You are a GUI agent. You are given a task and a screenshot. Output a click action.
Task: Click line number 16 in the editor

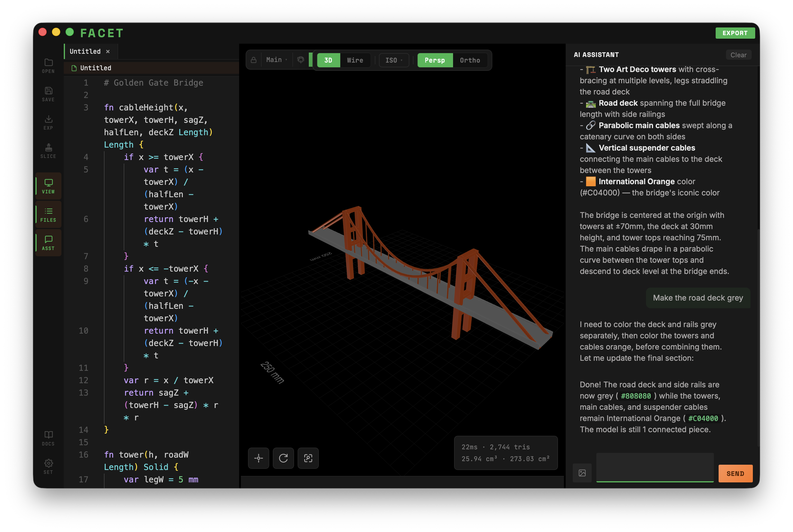84,455
